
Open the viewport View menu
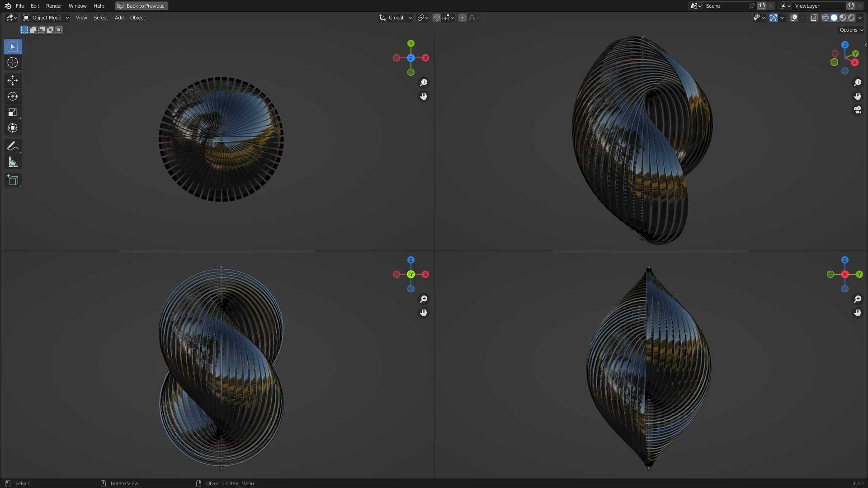(x=81, y=18)
